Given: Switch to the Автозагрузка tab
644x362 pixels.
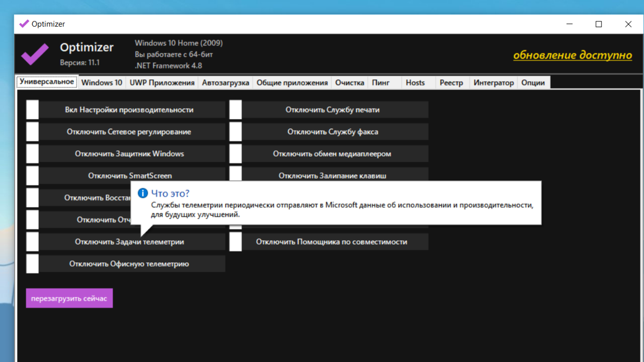Looking at the screenshot, I should tap(225, 83).
